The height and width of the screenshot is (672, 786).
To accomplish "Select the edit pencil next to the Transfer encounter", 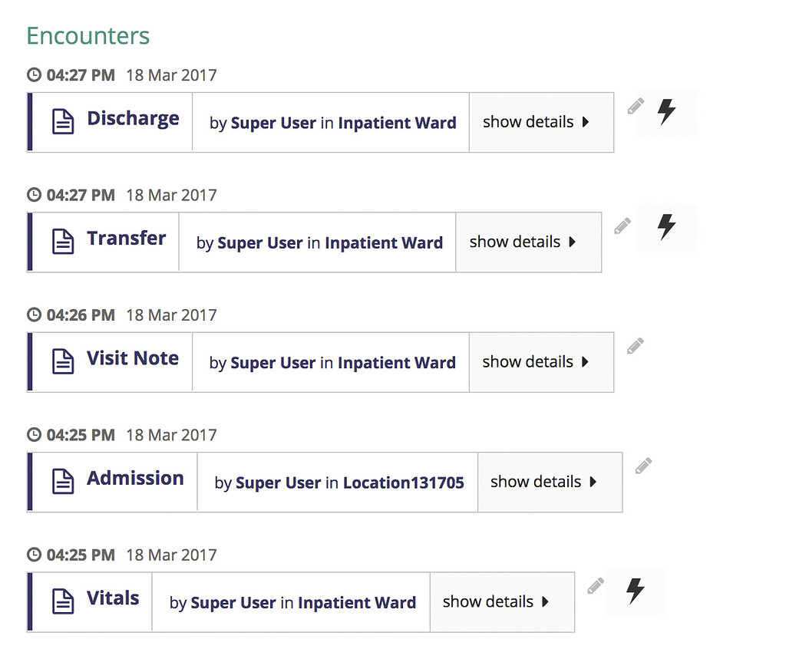I will [622, 225].
